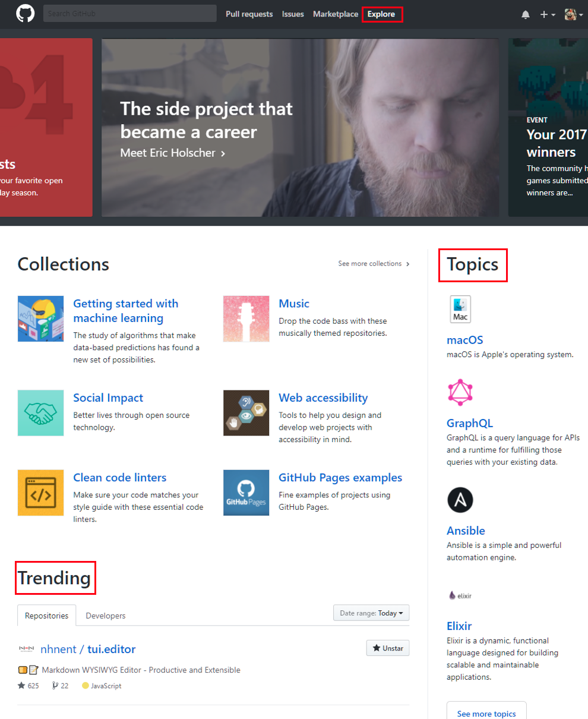The height and width of the screenshot is (719, 588).
Task: Open the Ansible topic link
Action: pos(466,531)
